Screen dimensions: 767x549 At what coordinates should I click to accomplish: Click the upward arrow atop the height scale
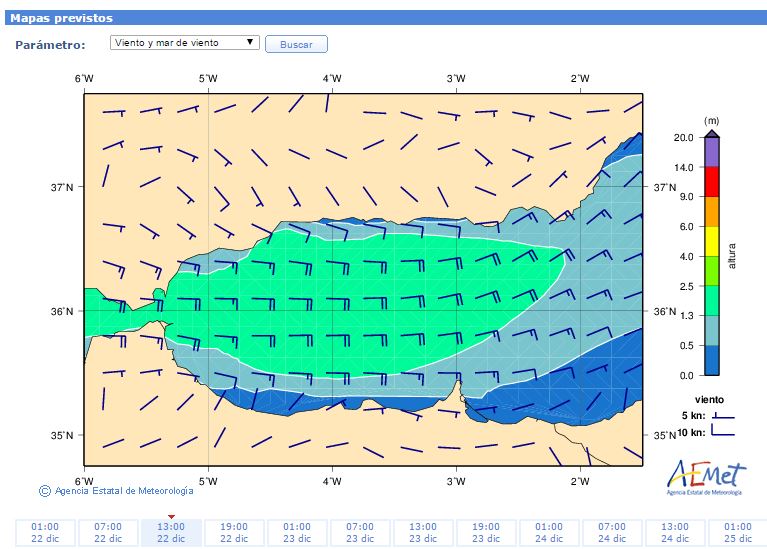tap(711, 132)
